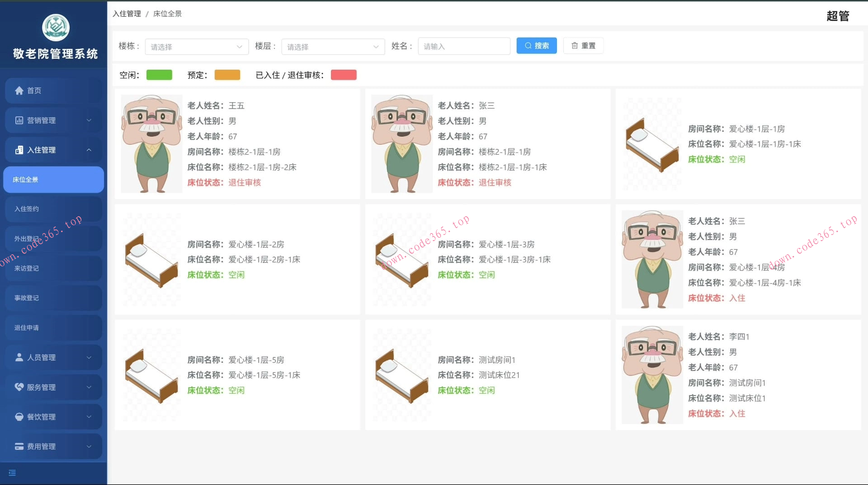Collapse the 入住管理 menu section
The height and width of the screenshot is (485, 868).
tap(89, 150)
